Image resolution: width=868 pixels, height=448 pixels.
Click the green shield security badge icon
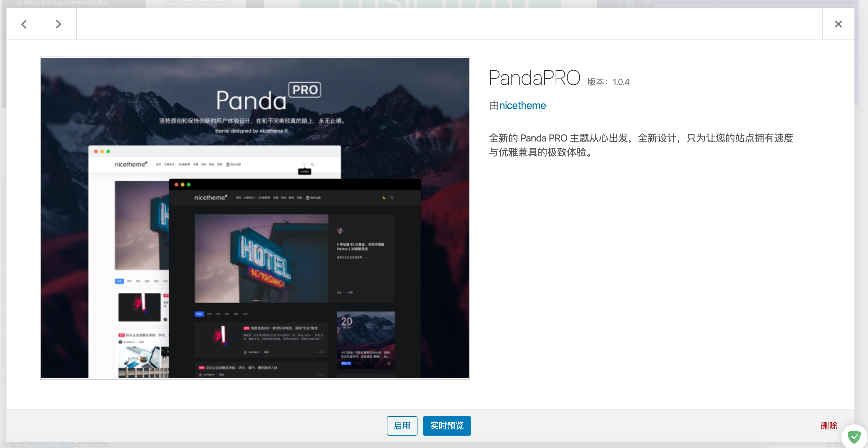coord(854,437)
